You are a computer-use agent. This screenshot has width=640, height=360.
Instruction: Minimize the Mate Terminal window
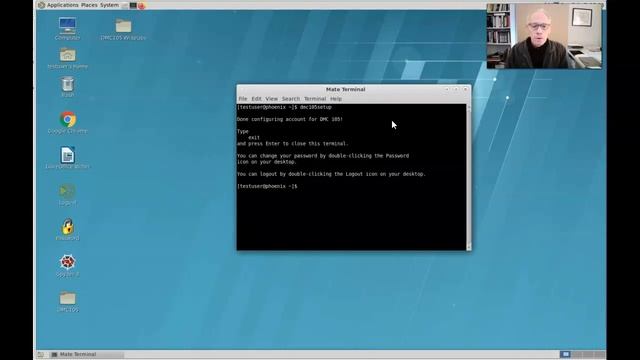(447, 89)
